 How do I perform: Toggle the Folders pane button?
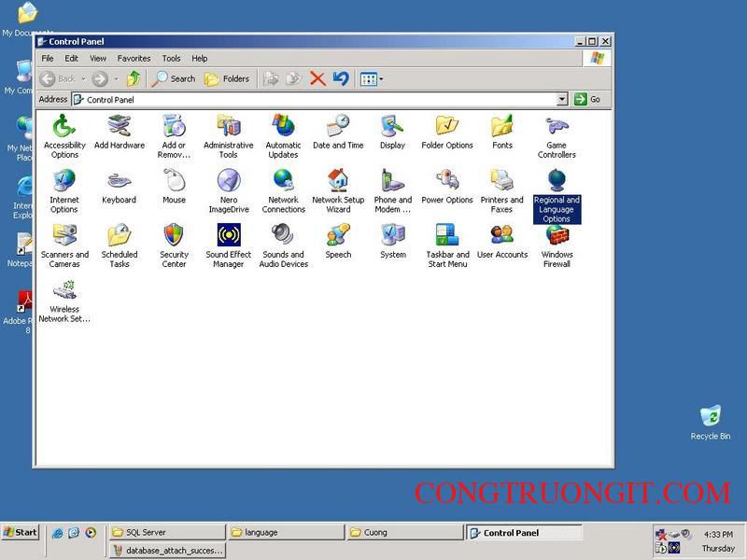click(227, 78)
